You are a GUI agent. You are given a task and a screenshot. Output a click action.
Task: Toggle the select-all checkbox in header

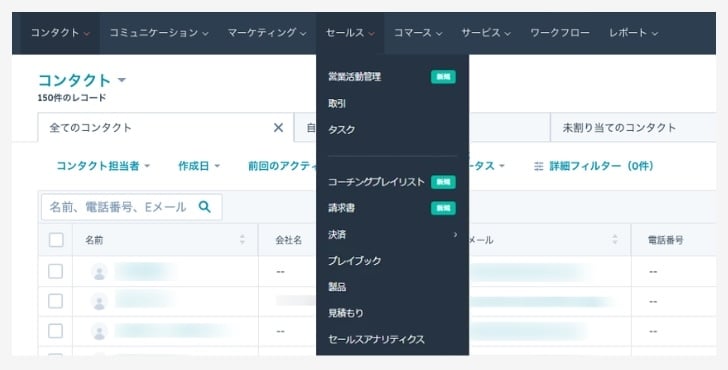pos(56,240)
